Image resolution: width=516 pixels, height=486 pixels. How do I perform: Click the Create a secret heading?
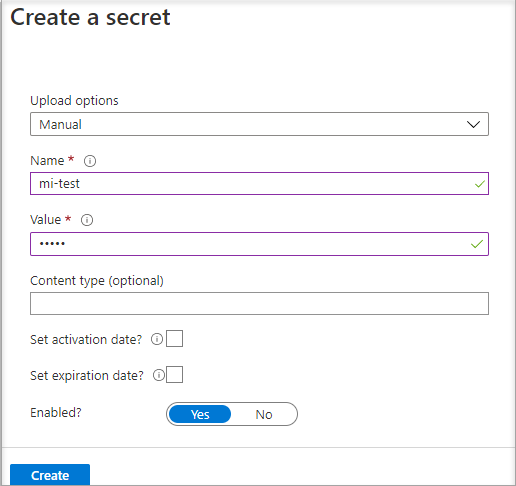pyautogui.click(x=90, y=17)
